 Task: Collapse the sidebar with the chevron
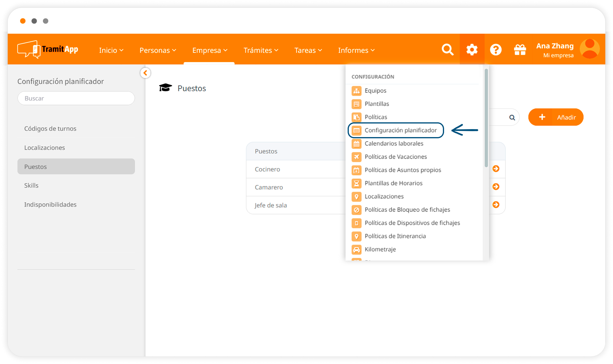point(145,73)
